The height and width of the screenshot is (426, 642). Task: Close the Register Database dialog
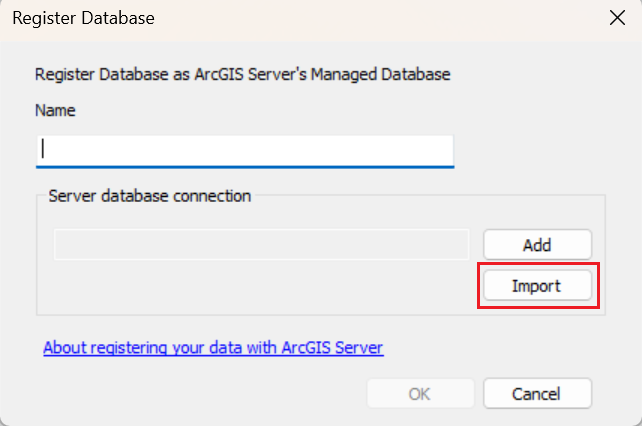617,18
